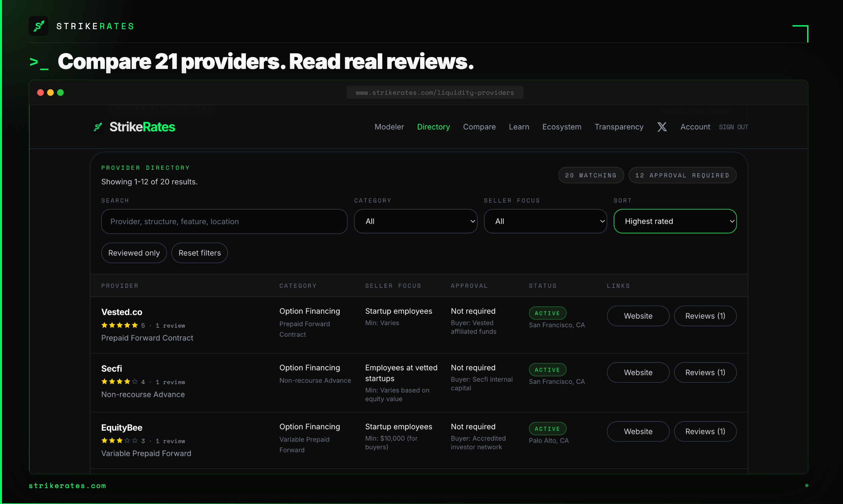843x504 pixels.
Task: Toggle the 20 Matching chip
Action: 591,175
